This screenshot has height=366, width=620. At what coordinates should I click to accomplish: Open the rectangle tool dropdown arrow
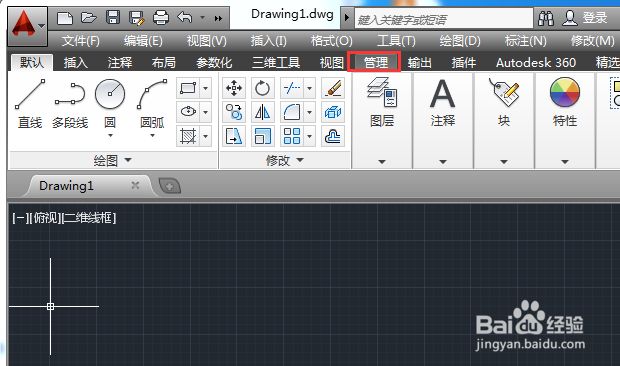coord(206,88)
